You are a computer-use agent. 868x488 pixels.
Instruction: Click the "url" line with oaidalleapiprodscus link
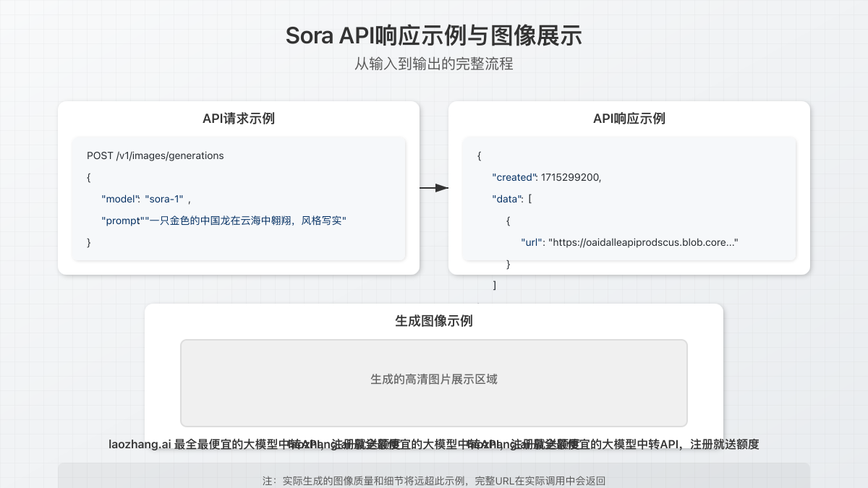(x=629, y=242)
